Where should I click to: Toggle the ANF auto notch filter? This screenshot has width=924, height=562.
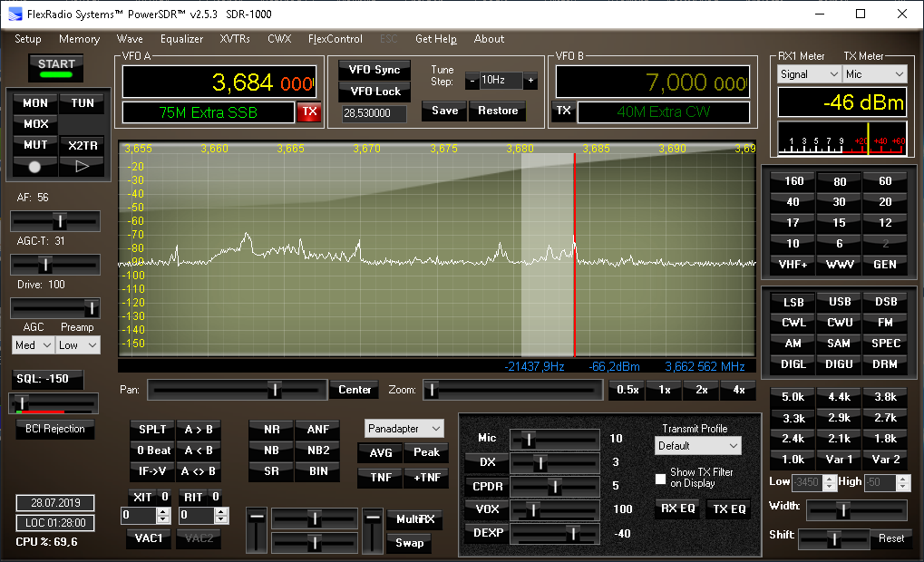(318, 430)
